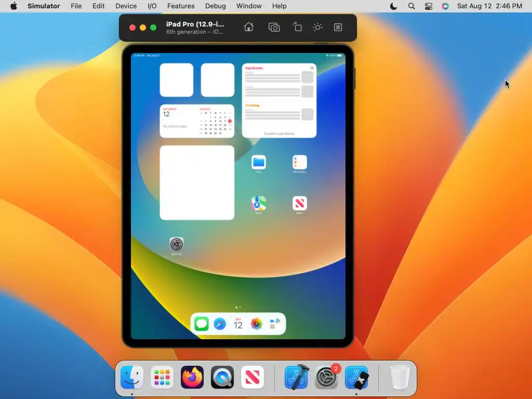Open the Debug menu
This screenshot has height=399, width=532.
coord(216,6)
